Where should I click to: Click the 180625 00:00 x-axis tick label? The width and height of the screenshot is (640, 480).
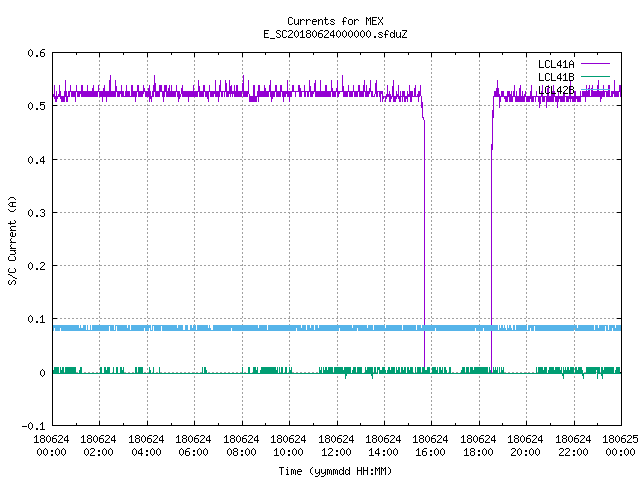click(x=620, y=446)
